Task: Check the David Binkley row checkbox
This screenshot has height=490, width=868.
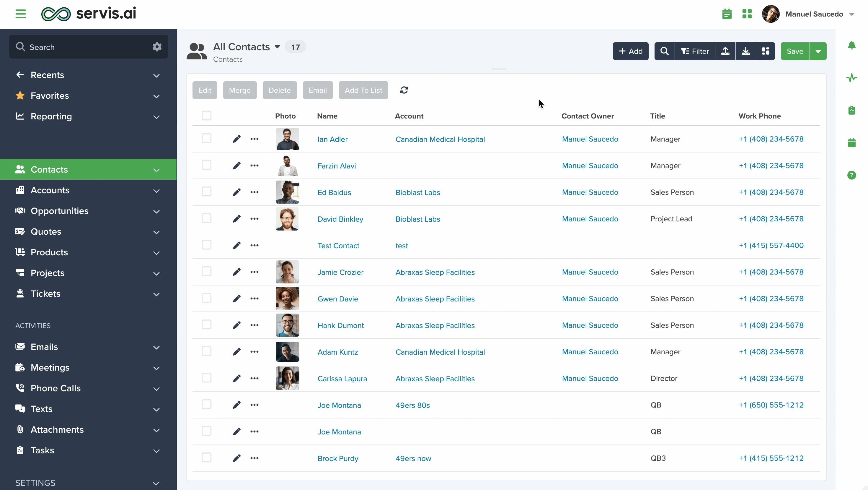Action: tap(206, 218)
